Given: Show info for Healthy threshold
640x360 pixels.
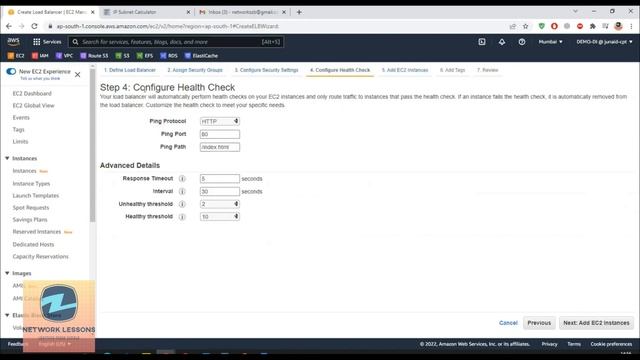Looking at the screenshot, I should tap(182, 216).
